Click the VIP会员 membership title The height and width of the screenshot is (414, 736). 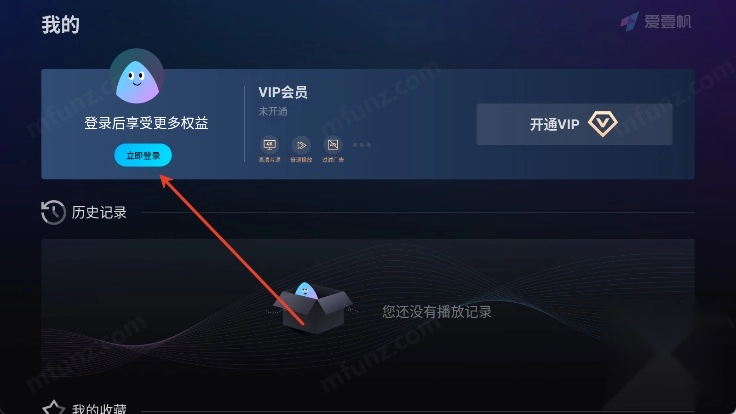pyautogui.click(x=283, y=92)
